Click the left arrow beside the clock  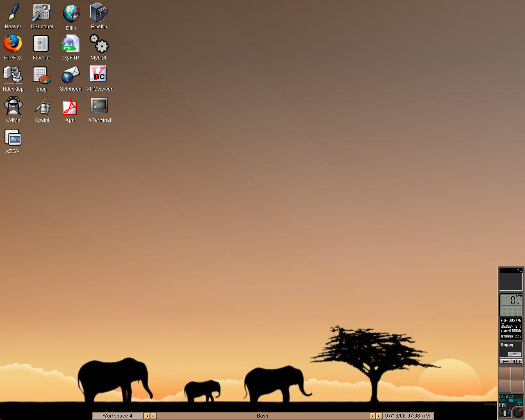(372, 416)
